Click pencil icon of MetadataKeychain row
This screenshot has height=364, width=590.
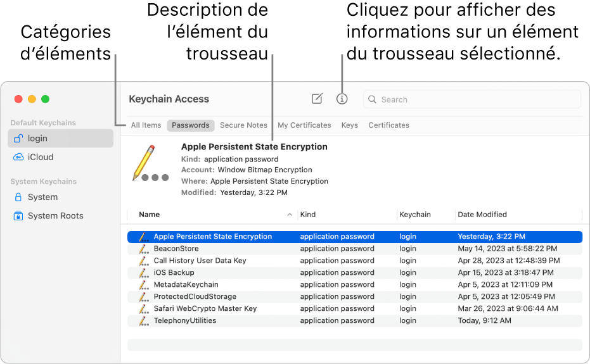click(144, 285)
